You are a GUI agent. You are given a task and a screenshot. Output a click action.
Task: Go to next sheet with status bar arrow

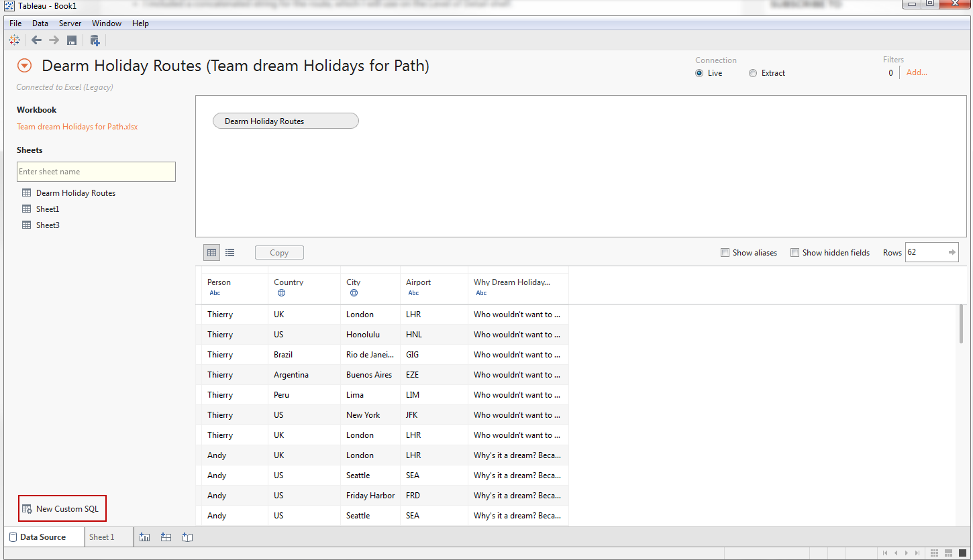(x=906, y=553)
